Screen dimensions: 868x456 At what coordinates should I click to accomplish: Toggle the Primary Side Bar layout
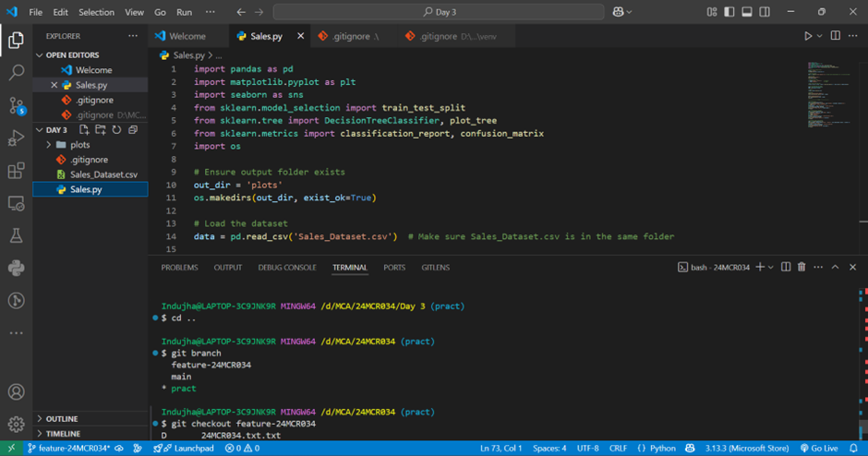pos(729,12)
